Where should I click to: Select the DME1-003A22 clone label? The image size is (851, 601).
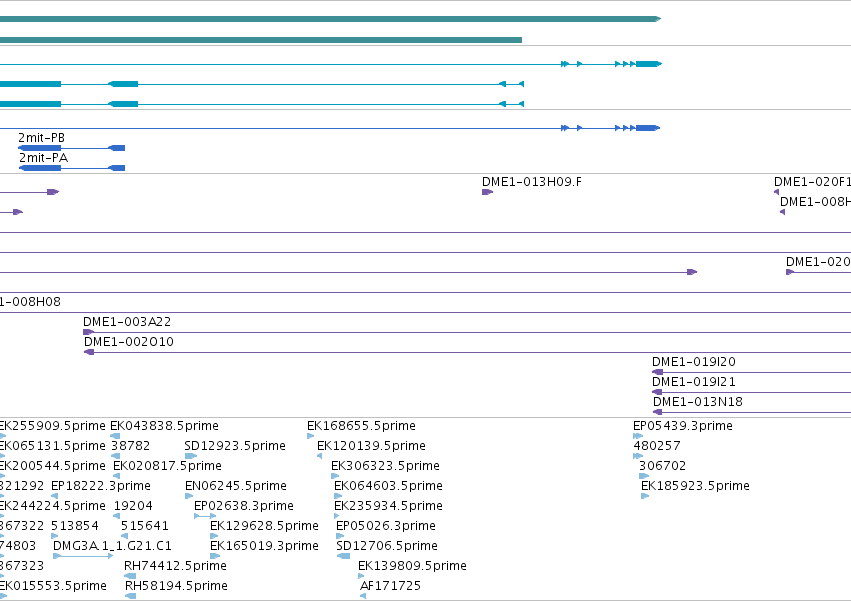pos(127,322)
